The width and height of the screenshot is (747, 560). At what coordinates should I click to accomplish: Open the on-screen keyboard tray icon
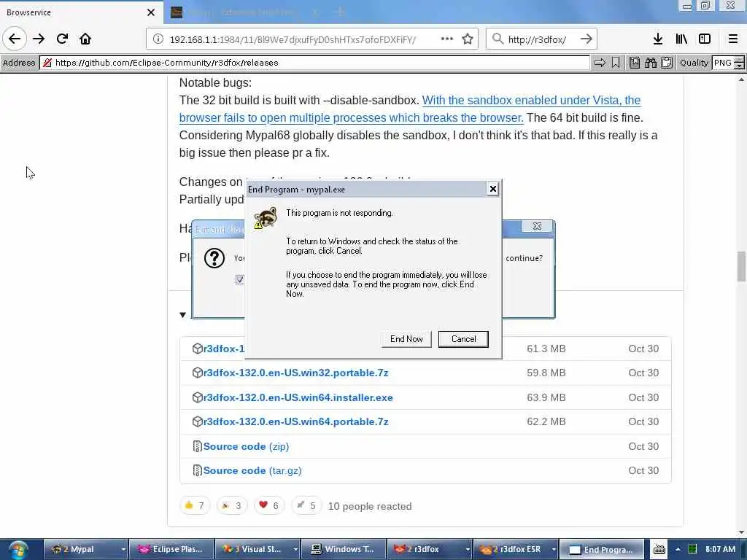coord(659,550)
